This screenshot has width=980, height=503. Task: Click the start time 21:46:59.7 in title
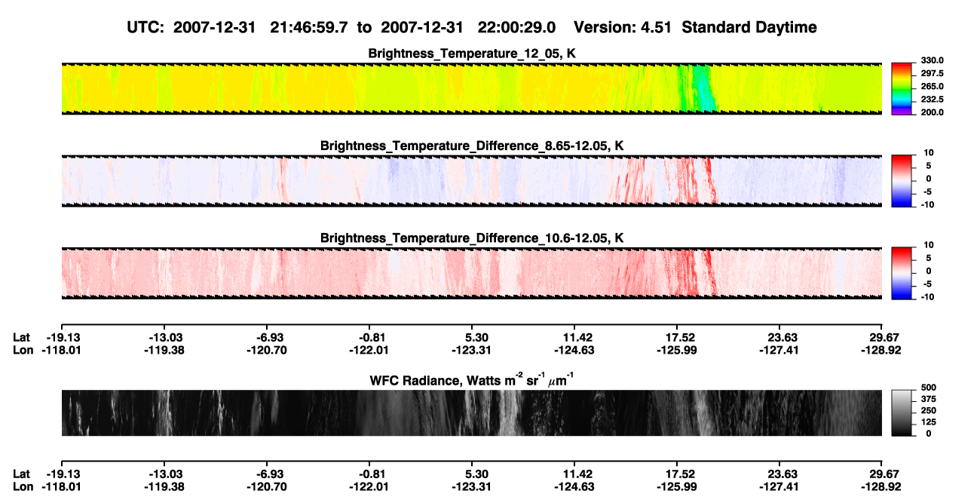click(x=310, y=27)
